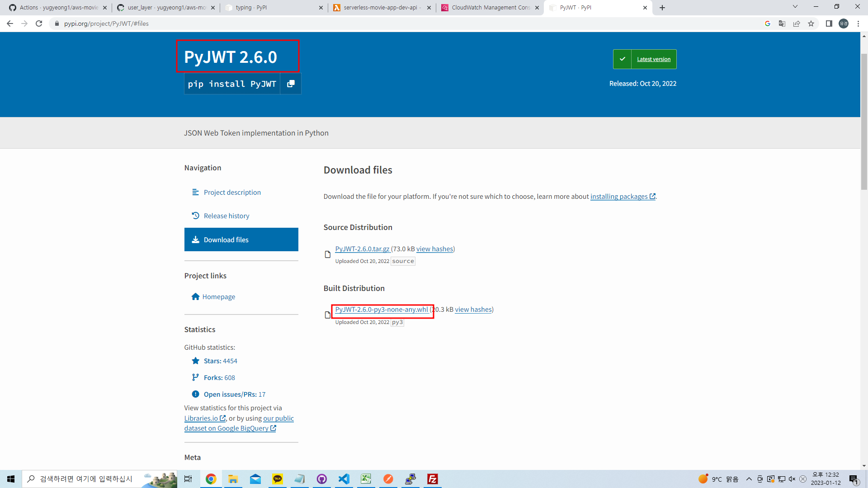This screenshot has height=488, width=868.
Task: Click the share page icon in the address bar
Action: [x=797, y=23]
